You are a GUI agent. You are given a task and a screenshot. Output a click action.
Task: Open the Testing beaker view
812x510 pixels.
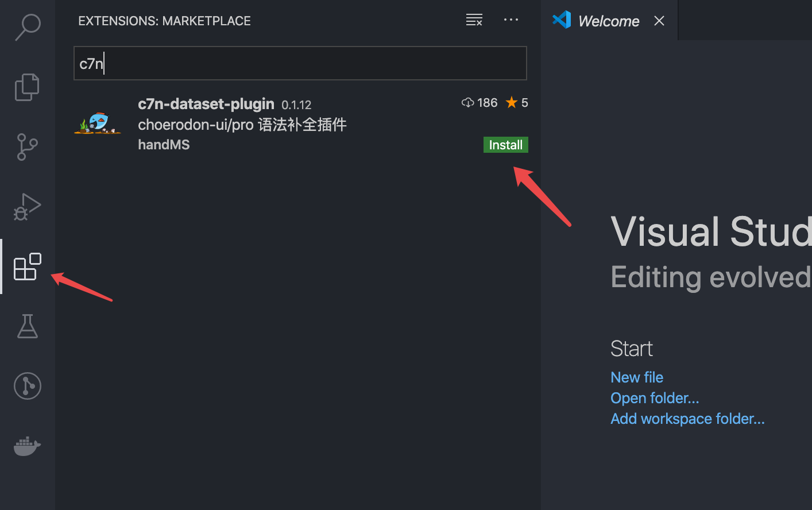(x=27, y=326)
